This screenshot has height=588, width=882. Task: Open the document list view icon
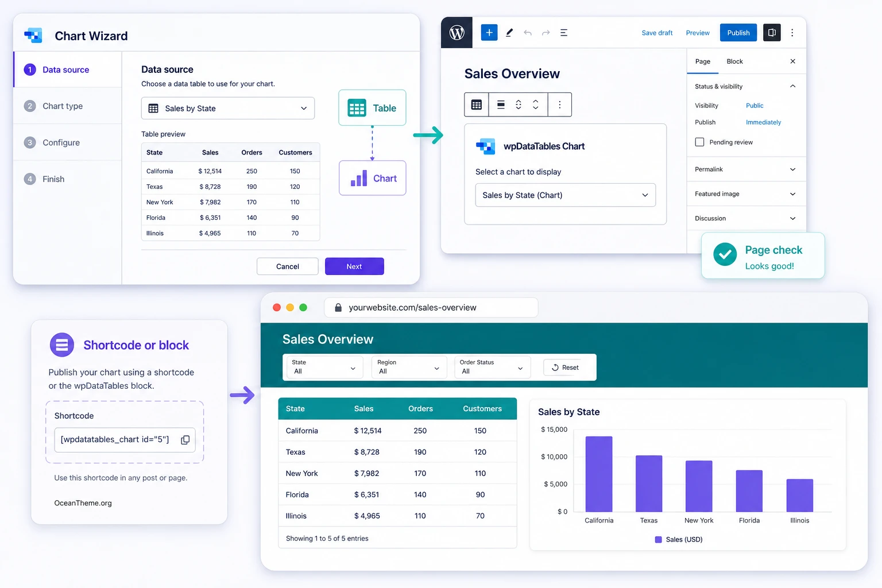564,33
